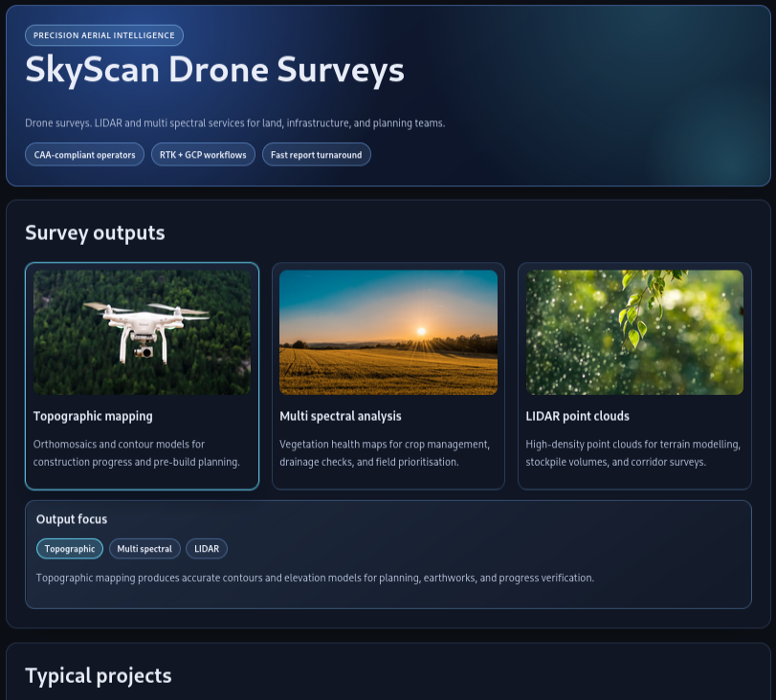776x700 pixels.
Task: Click the sunset field photo on Multi spectral card
Action: (388, 332)
